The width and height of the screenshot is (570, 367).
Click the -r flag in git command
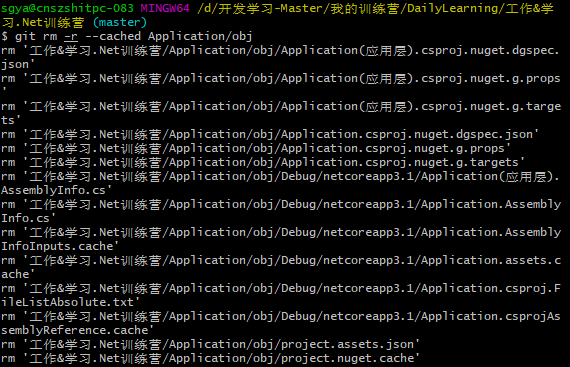click(71, 36)
